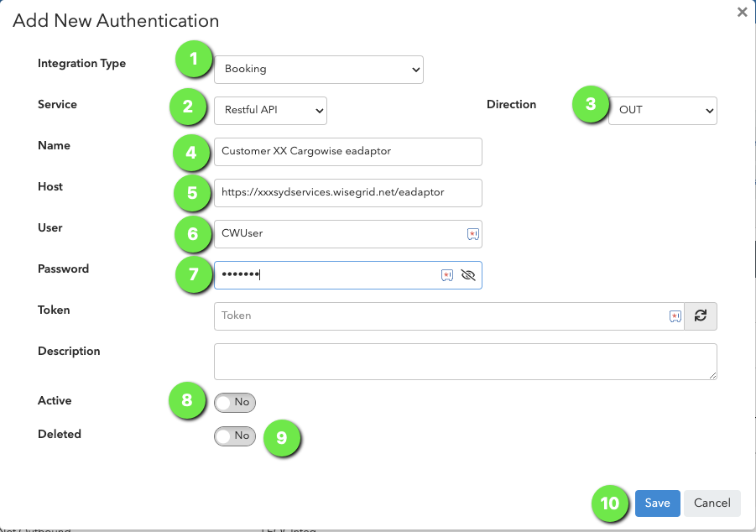Grab the Description textarea resize handle

pyautogui.click(x=712, y=375)
